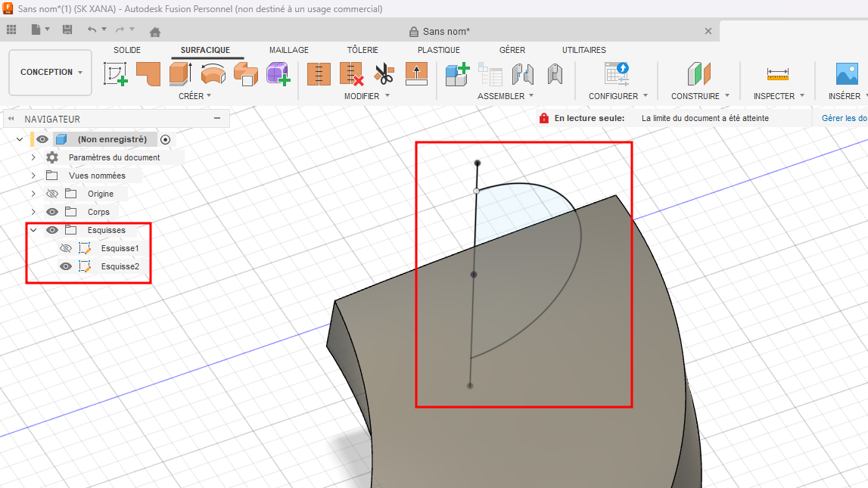Open the CONFIGURER dropdown menu
This screenshot has width=868, height=488.
[618, 96]
